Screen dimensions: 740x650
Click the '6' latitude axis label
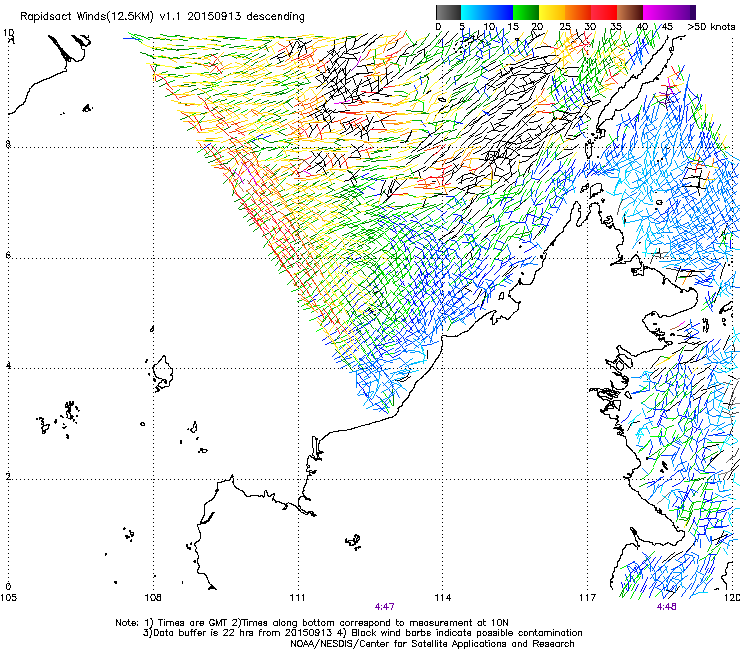tap(8, 255)
